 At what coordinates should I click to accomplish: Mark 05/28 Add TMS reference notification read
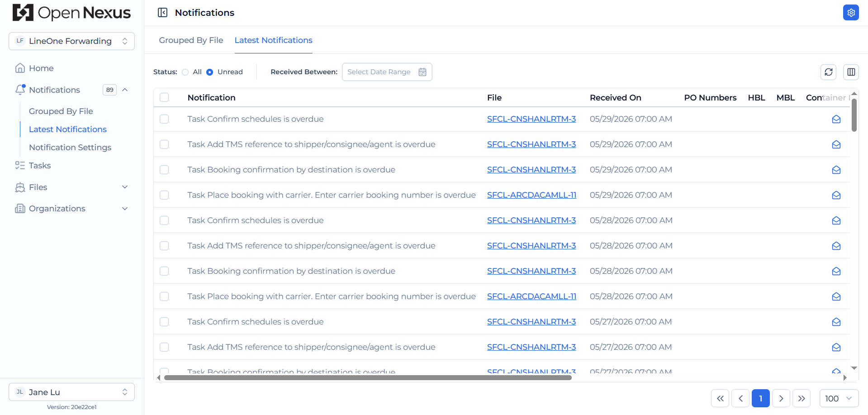tap(836, 246)
